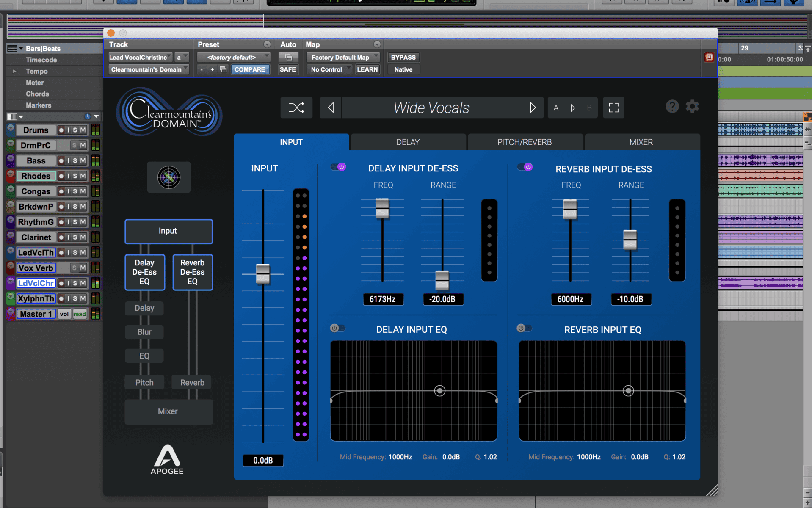Click input monitor on Congas track
812x508 pixels.
click(68, 191)
